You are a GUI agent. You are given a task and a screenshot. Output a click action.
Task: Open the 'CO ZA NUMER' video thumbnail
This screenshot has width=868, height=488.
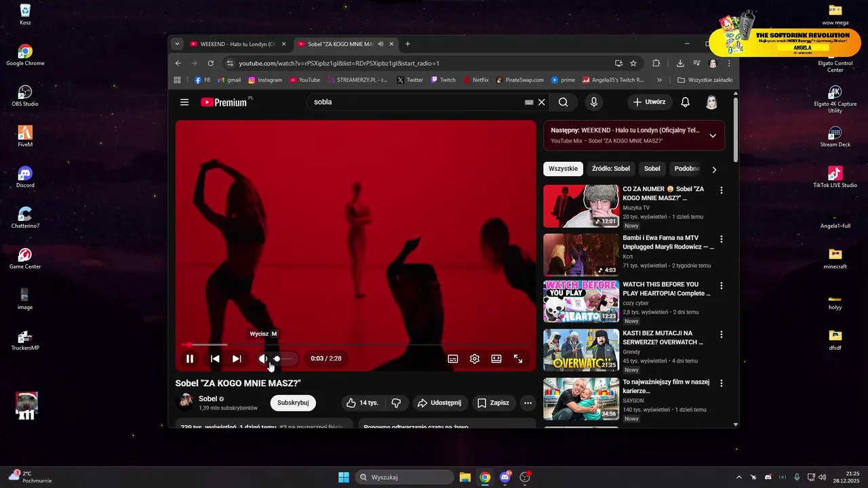[x=581, y=207]
